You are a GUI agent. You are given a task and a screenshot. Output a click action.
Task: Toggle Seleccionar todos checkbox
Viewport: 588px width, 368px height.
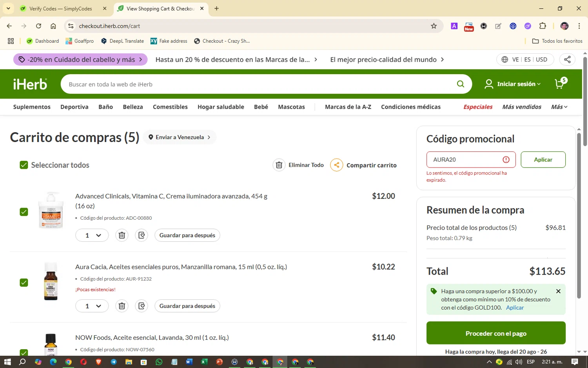coord(24,165)
